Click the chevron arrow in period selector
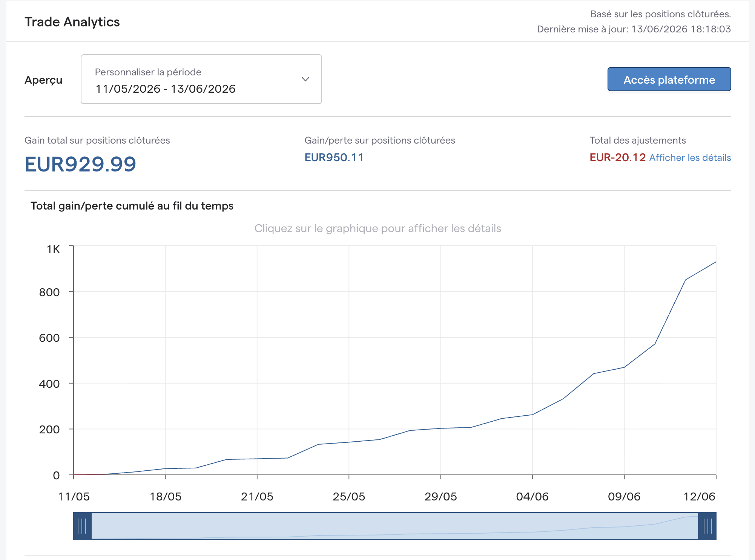 305,79
